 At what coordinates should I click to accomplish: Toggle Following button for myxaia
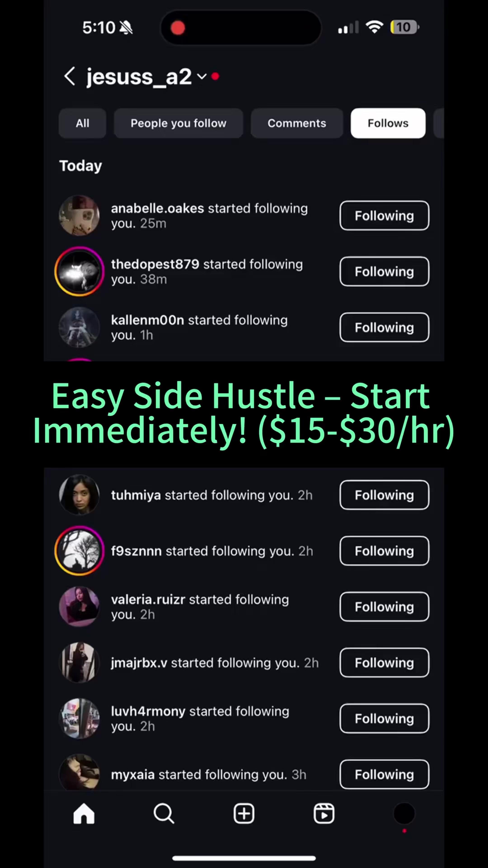(384, 774)
